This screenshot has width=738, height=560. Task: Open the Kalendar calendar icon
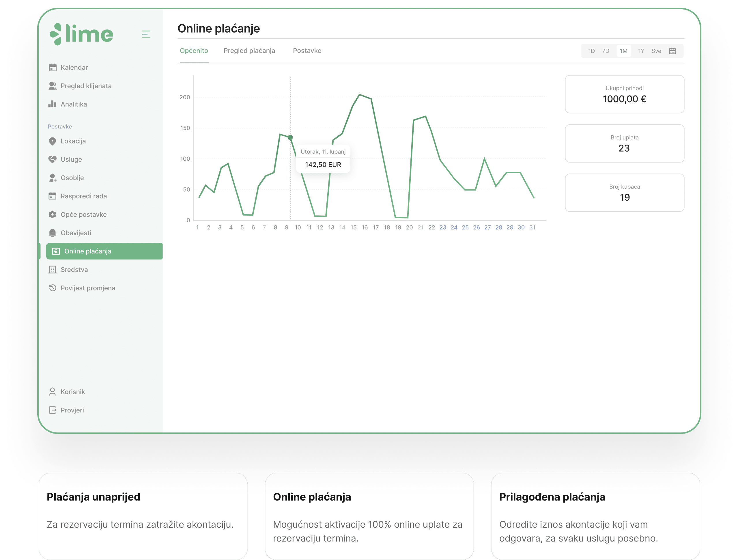point(53,68)
